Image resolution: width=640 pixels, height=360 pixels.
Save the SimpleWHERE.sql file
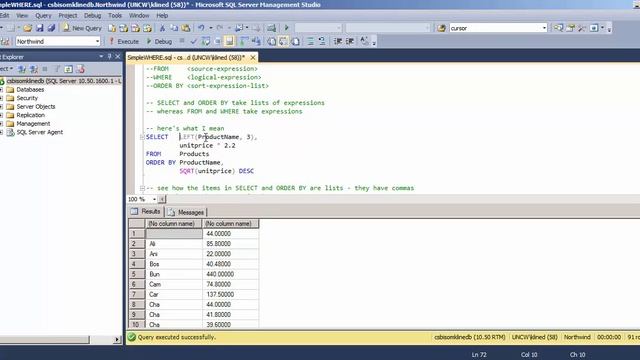(x=40, y=28)
